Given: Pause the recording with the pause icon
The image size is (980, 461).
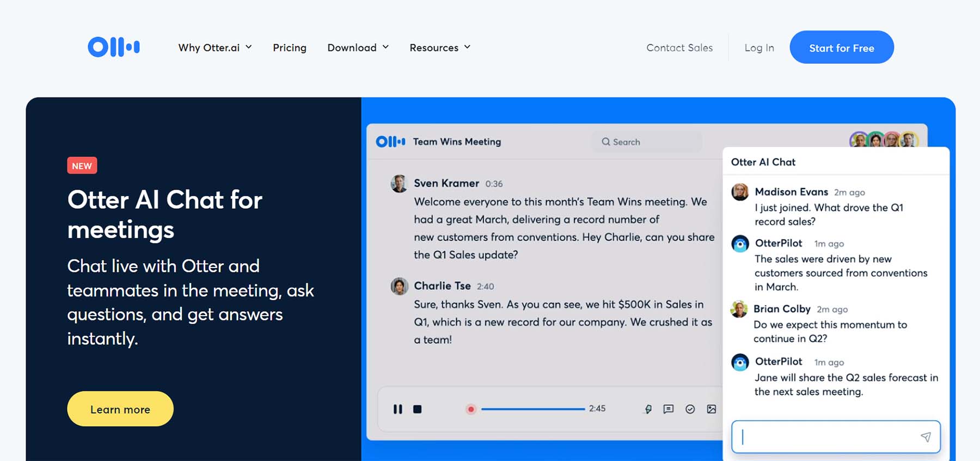Looking at the screenshot, I should tap(398, 409).
